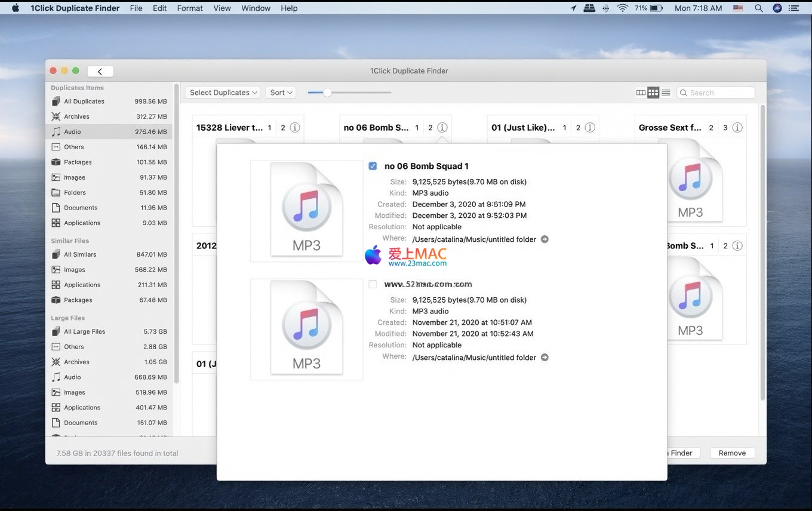Check the second duplicate file checkbox
This screenshot has height=511, width=812.
tap(373, 284)
